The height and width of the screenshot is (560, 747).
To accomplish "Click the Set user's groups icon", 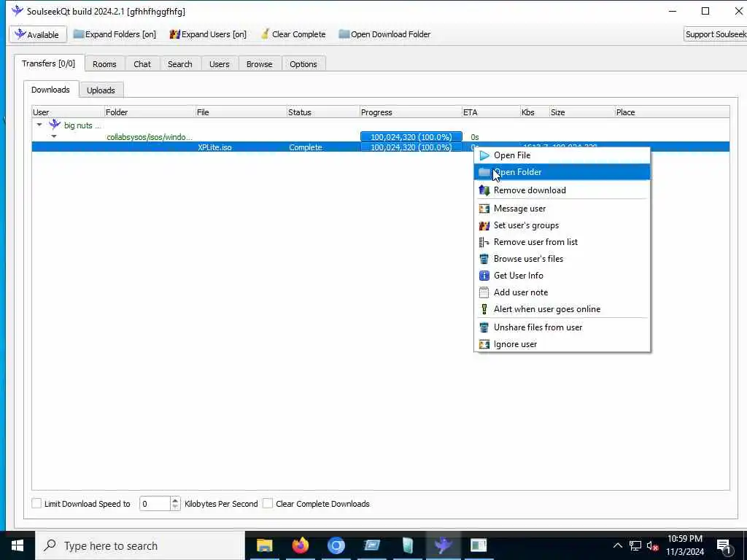I will click(484, 225).
